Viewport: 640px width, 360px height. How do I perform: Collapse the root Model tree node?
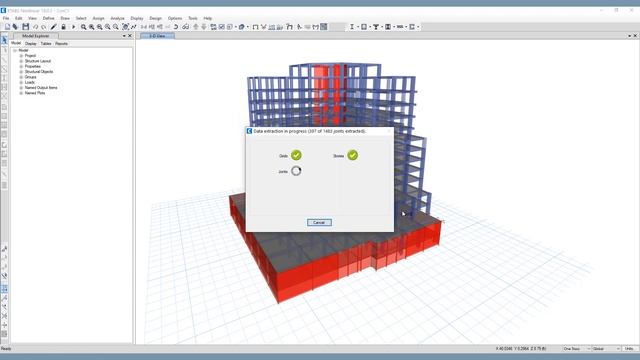click(x=15, y=50)
